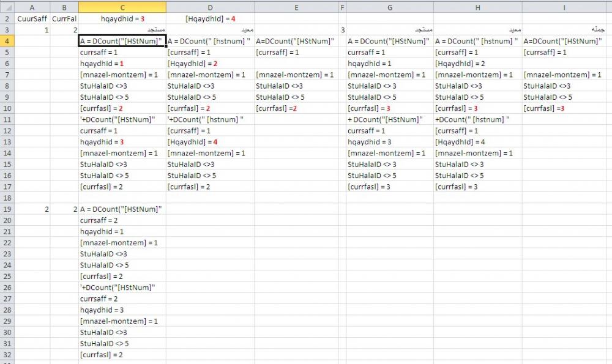Viewport: 612px width, 364px height.
Task: Select row 4 via row header
Action: click(x=7, y=41)
